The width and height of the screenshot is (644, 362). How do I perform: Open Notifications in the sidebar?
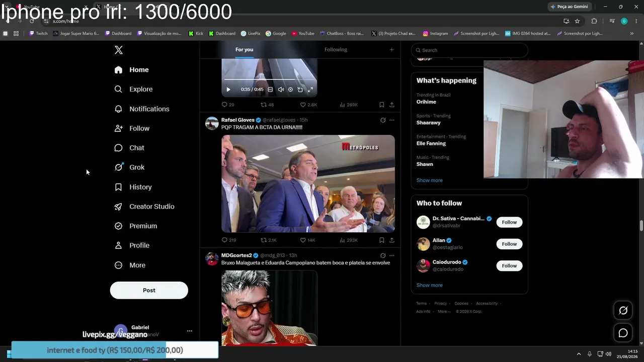[142, 109]
